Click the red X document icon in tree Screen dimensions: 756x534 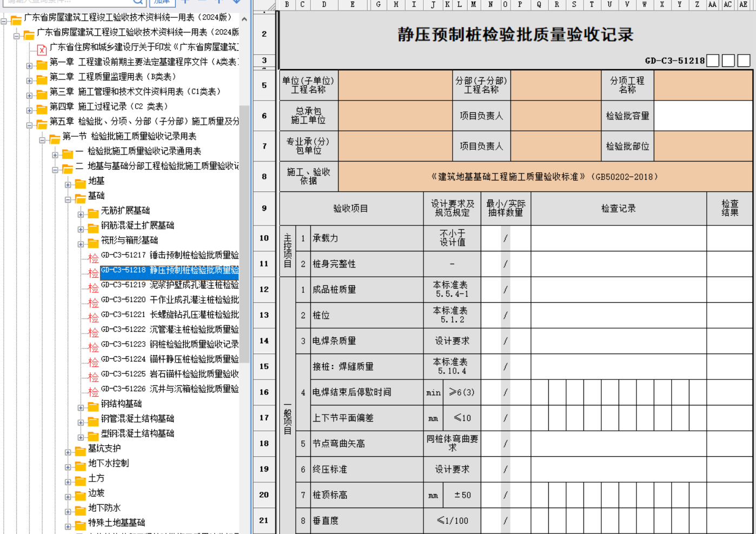coord(42,50)
